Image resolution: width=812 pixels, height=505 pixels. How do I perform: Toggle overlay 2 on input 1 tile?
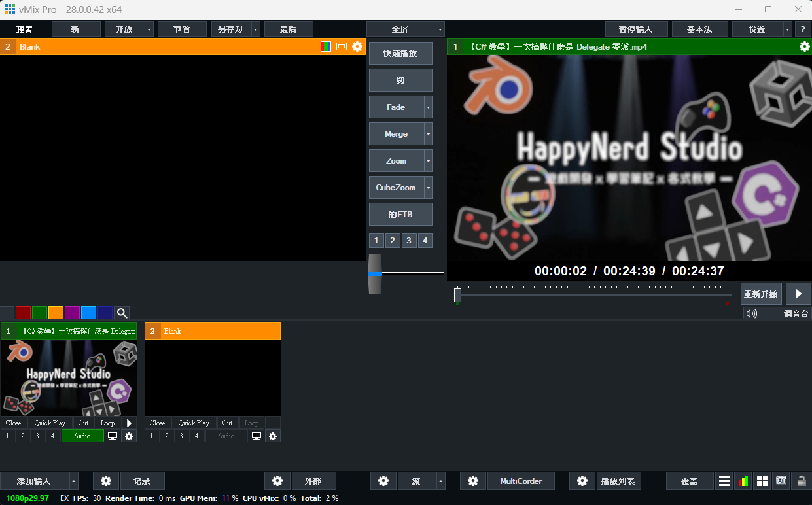click(22, 436)
